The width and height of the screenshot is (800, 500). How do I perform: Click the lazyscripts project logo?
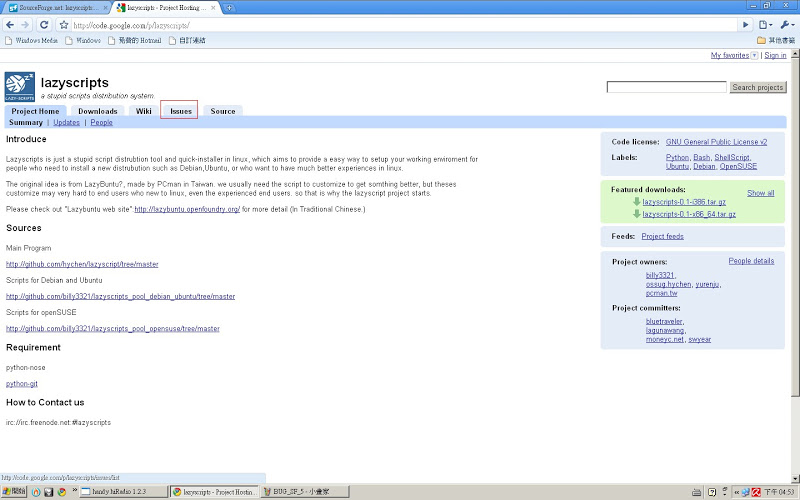(x=19, y=87)
